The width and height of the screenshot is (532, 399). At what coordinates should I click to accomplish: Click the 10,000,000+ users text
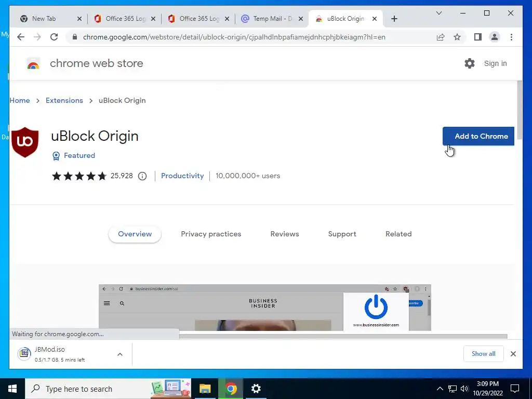248,176
